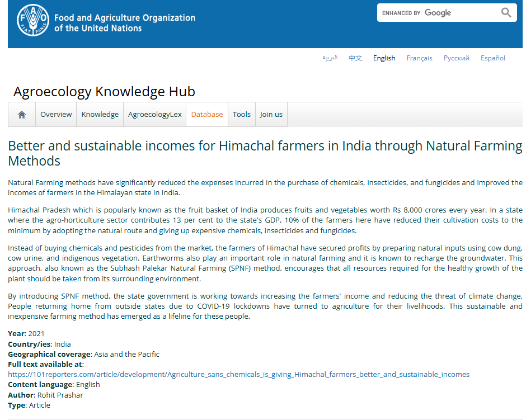Open the Overview menu tab

tap(56, 115)
